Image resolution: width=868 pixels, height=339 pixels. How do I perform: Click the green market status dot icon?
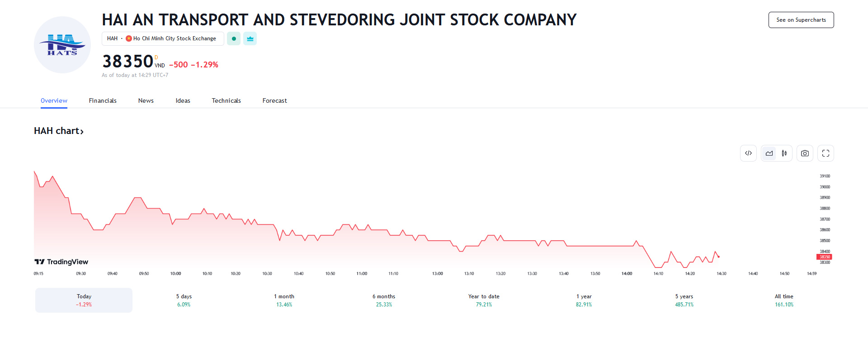pos(234,39)
